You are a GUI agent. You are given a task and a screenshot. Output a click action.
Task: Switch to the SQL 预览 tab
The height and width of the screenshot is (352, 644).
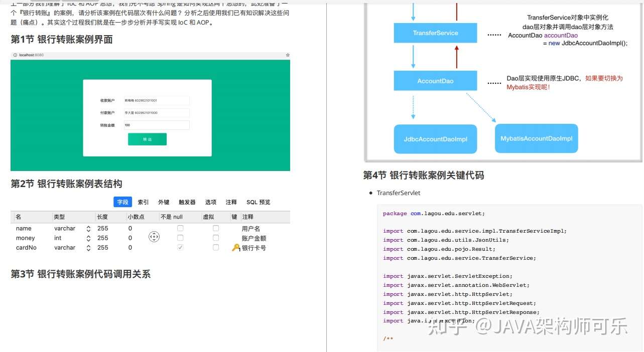[x=258, y=202]
